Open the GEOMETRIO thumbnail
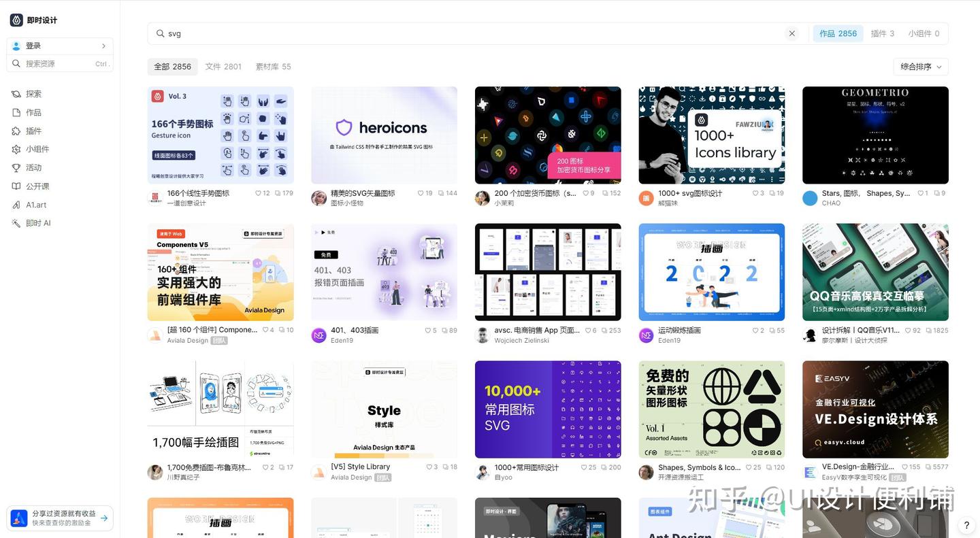The height and width of the screenshot is (538, 980). [875, 135]
